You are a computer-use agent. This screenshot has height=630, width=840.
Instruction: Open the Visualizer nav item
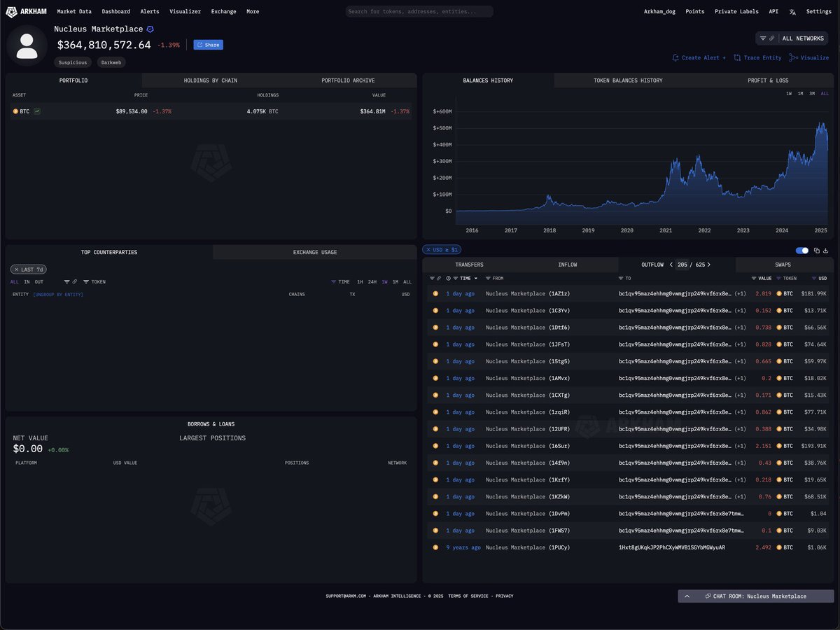click(x=185, y=12)
